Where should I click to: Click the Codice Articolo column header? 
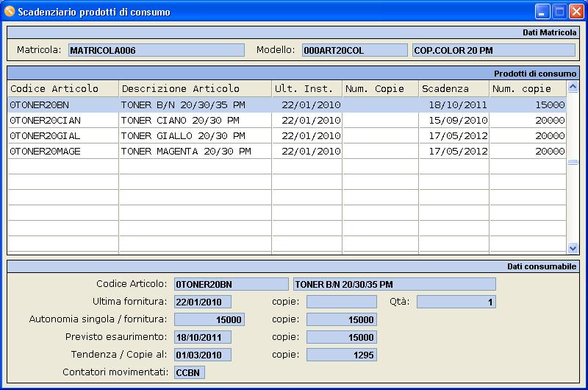point(63,88)
